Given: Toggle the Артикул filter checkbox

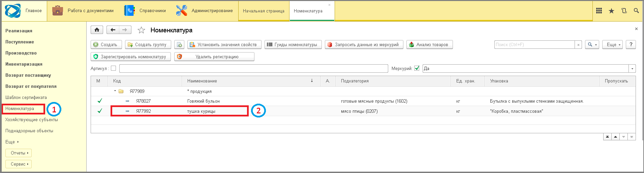Looking at the screenshot, I should pos(113,68).
